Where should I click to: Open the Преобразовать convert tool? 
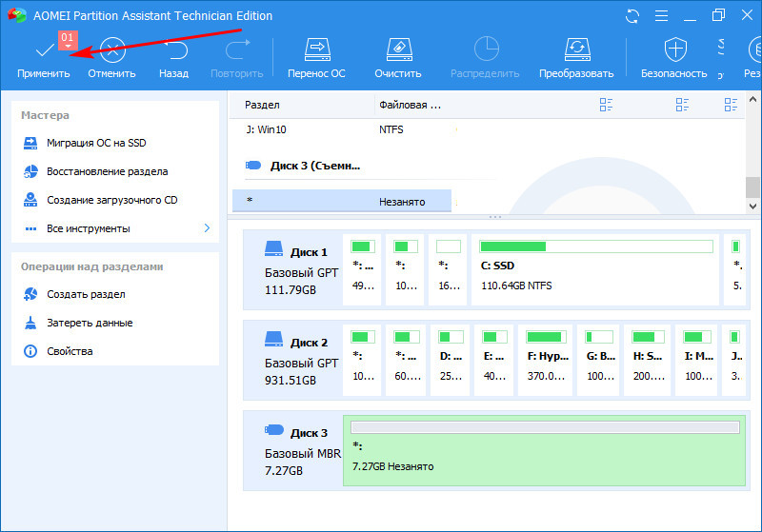[577, 49]
